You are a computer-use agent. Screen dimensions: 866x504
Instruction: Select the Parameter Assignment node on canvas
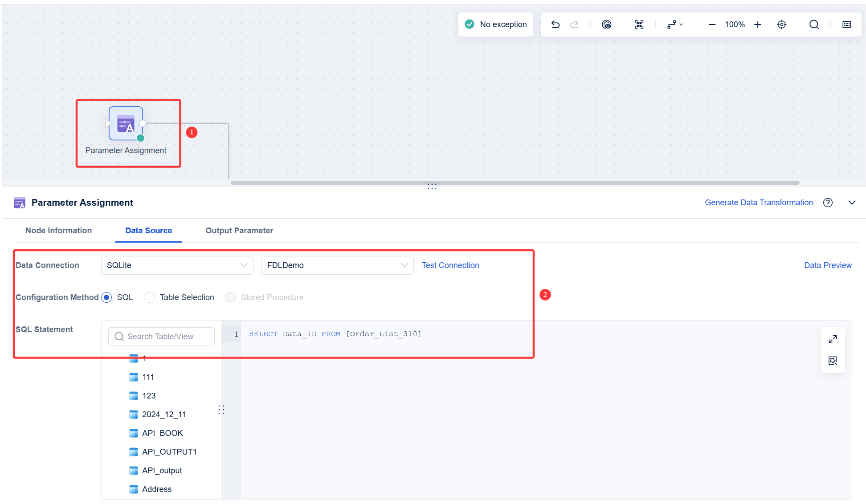[126, 123]
